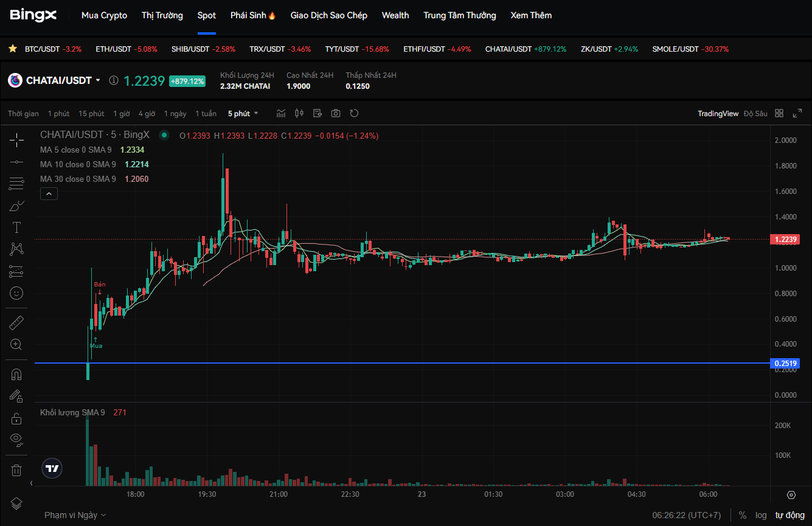Select the 1 phút timeframe

[x=59, y=114]
